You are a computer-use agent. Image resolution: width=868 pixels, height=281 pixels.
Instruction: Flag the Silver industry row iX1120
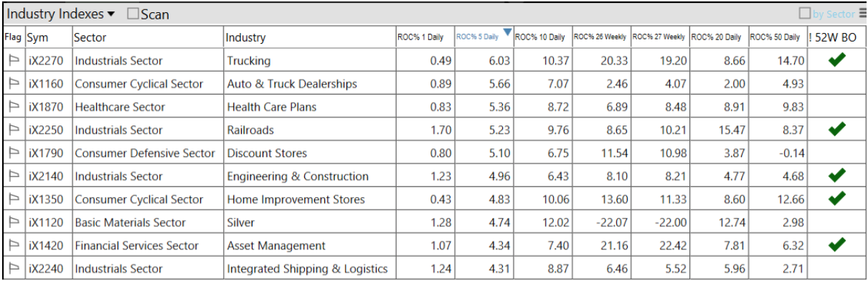(14, 222)
